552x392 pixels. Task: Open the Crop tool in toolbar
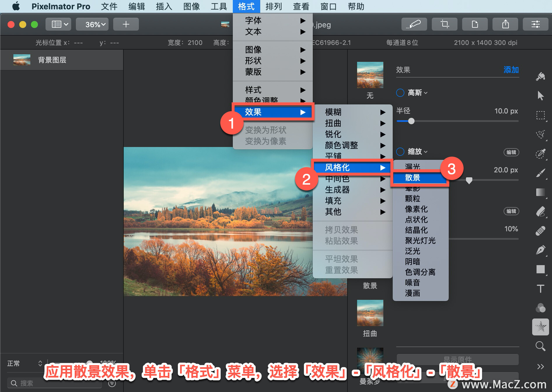pyautogui.click(x=444, y=24)
